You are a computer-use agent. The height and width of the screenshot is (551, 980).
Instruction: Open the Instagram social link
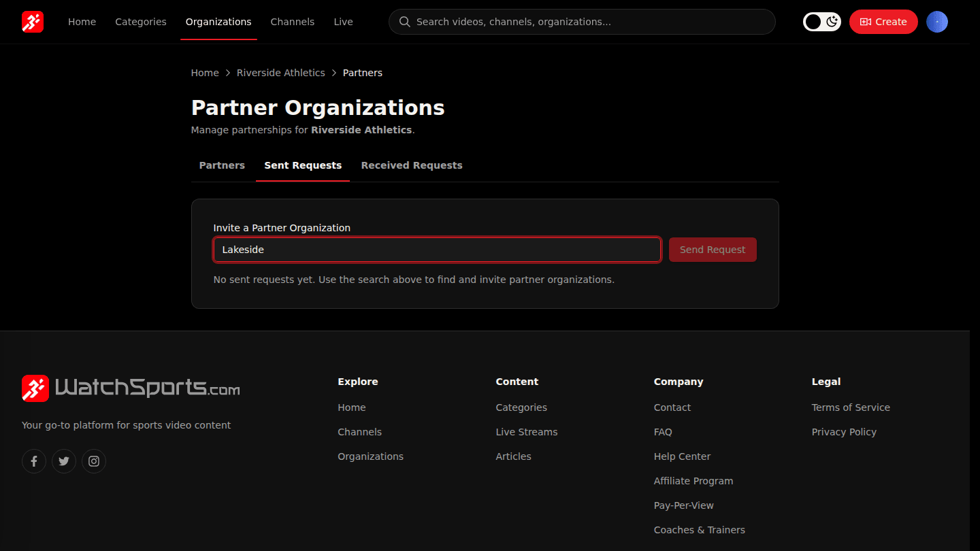[x=94, y=461]
